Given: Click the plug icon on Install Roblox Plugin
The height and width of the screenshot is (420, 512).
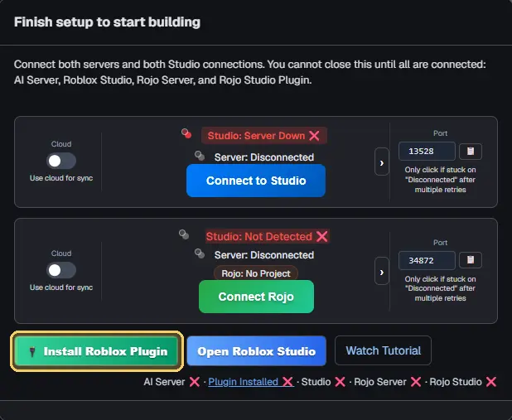Looking at the screenshot, I should (32, 352).
